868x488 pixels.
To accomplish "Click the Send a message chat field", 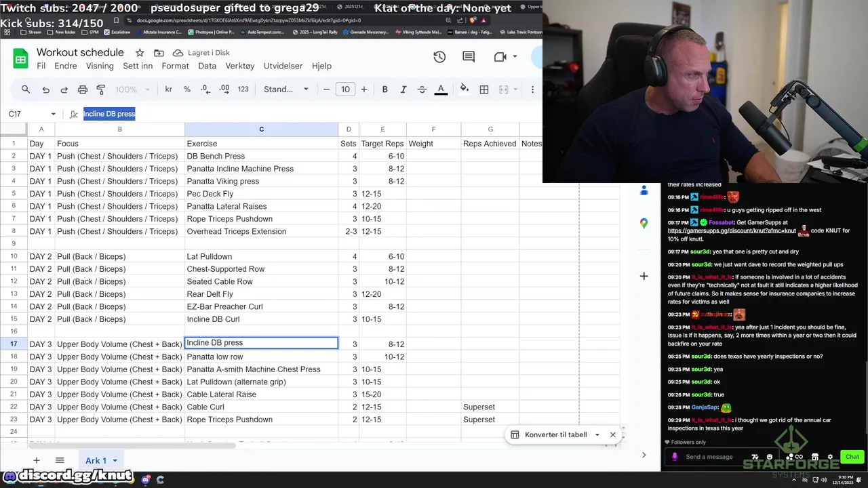I will tap(709, 457).
